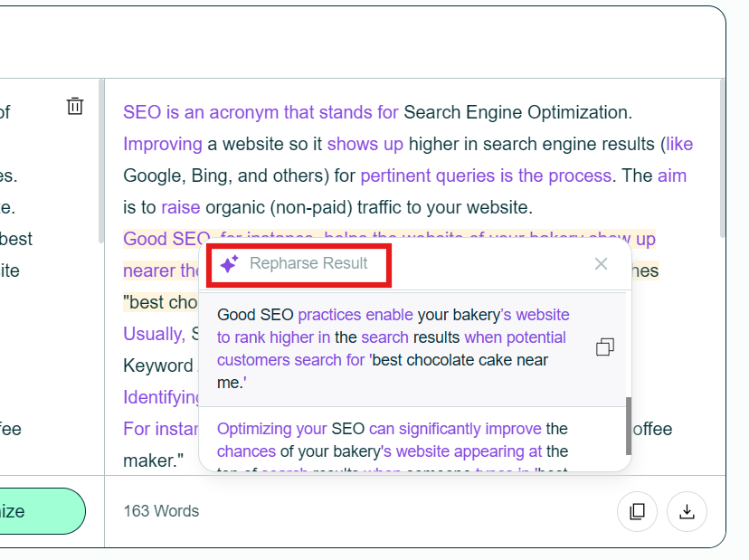Click the purple word "Improving"

point(163,144)
